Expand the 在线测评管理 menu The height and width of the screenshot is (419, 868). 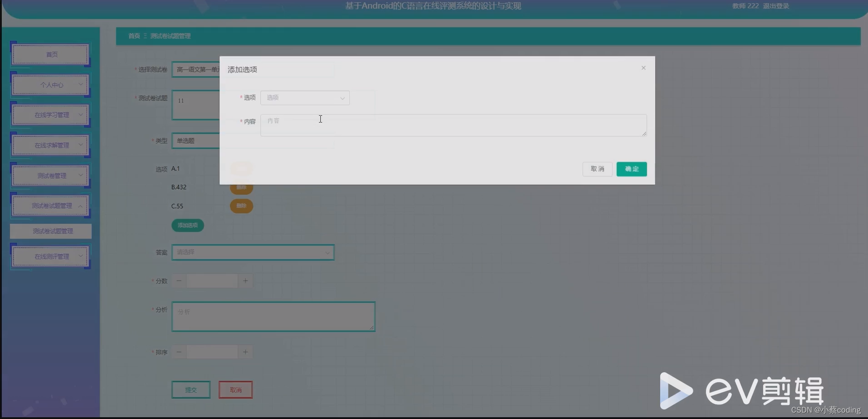coord(50,256)
